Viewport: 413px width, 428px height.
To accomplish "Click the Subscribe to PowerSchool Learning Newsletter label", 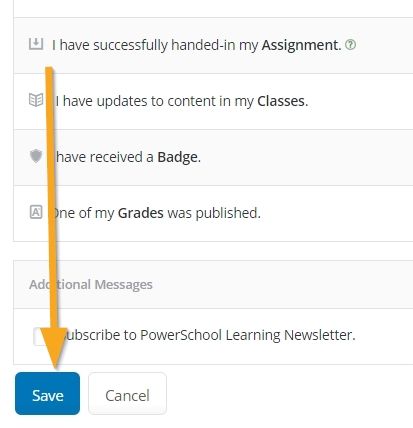I will pyautogui.click(x=209, y=335).
